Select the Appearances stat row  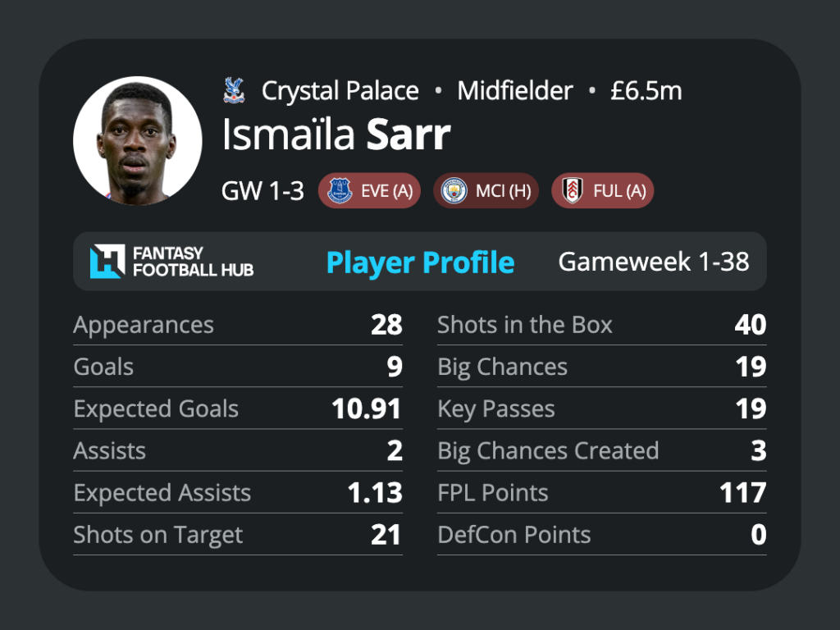pyautogui.click(x=238, y=325)
